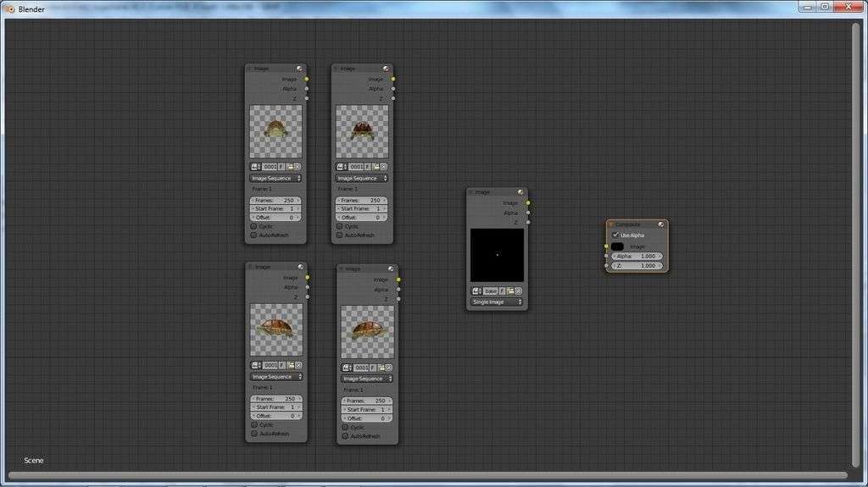The image size is (868, 487).
Task: Open the Single Image source dropdown
Action: pos(497,302)
